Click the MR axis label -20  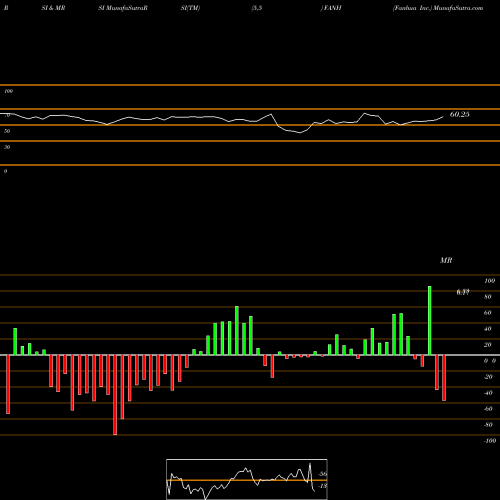coord(488,377)
